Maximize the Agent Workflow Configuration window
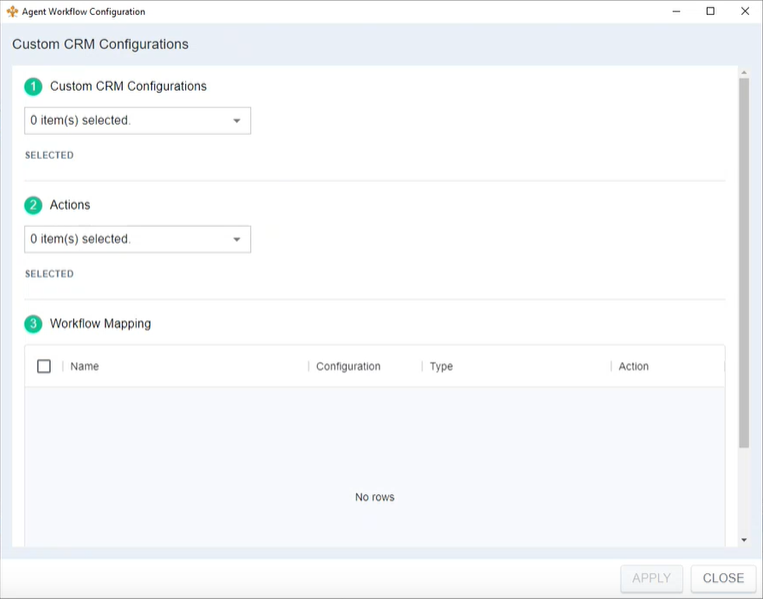763x599 pixels. 710,12
